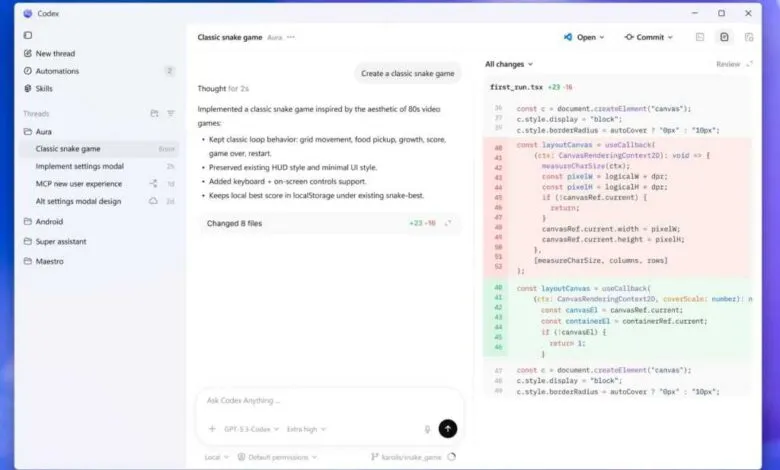This screenshot has height=470, width=780.
Task: Click the filter icon beside Threads
Action: tap(171, 113)
